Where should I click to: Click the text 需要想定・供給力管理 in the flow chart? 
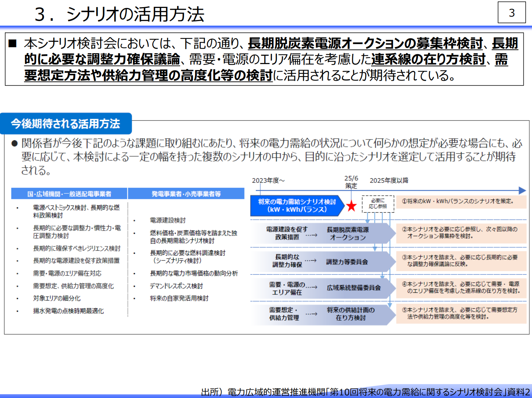tap(284, 314)
